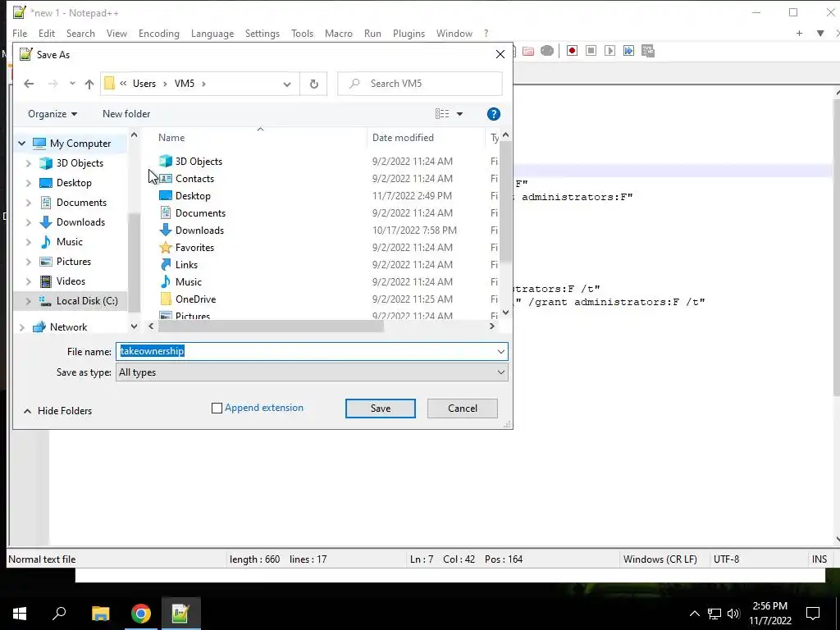The width and height of the screenshot is (840, 630).
Task: Open recent locations dropdown arrow
Action: click(x=72, y=84)
